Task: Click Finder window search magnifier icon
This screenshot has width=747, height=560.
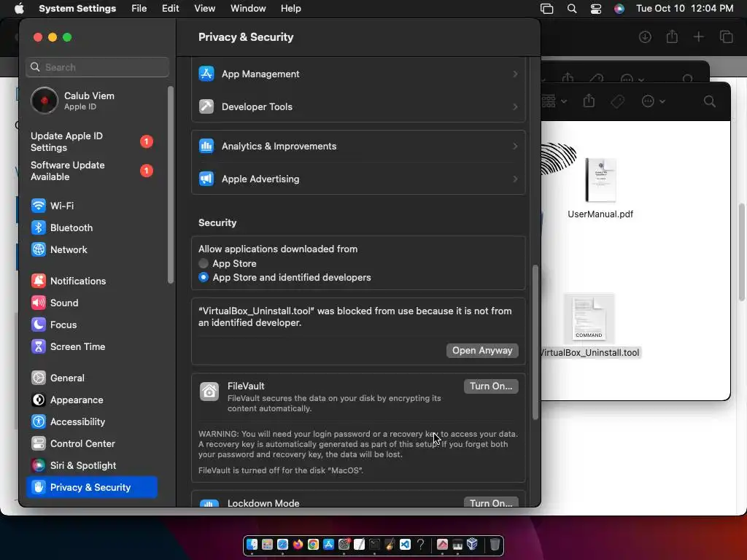Action: click(x=710, y=101)
